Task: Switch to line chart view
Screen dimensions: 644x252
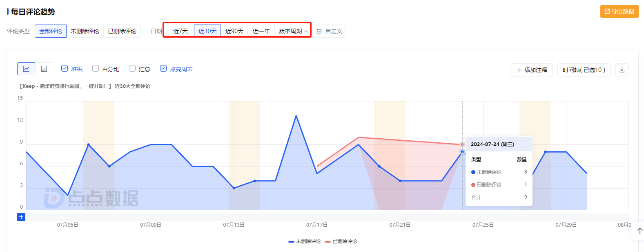Action: pyautogui.click(x=26, y=69)
